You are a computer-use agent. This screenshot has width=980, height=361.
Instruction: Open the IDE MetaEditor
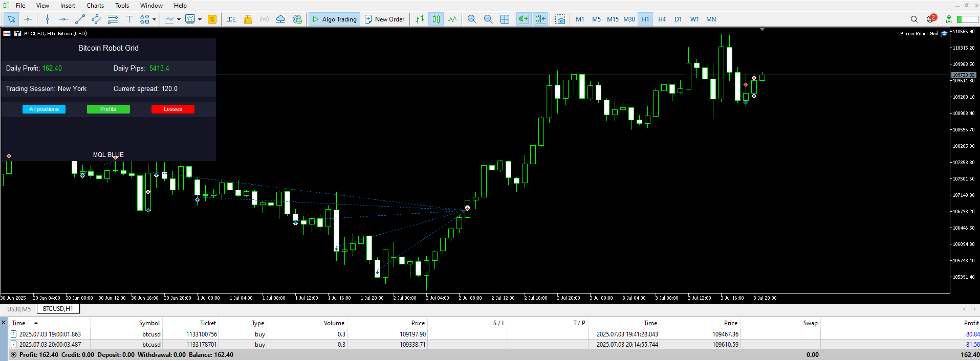231,19
